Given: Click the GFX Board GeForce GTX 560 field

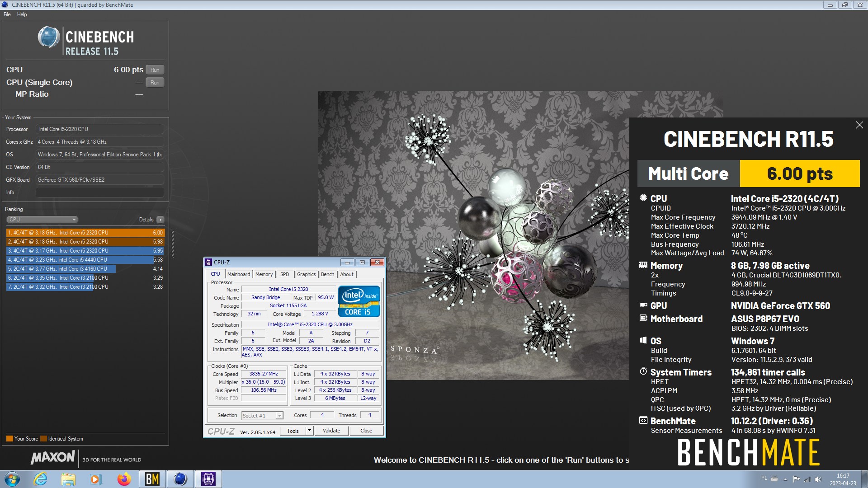Looking at the screenshot, I should tap(99, 180).
